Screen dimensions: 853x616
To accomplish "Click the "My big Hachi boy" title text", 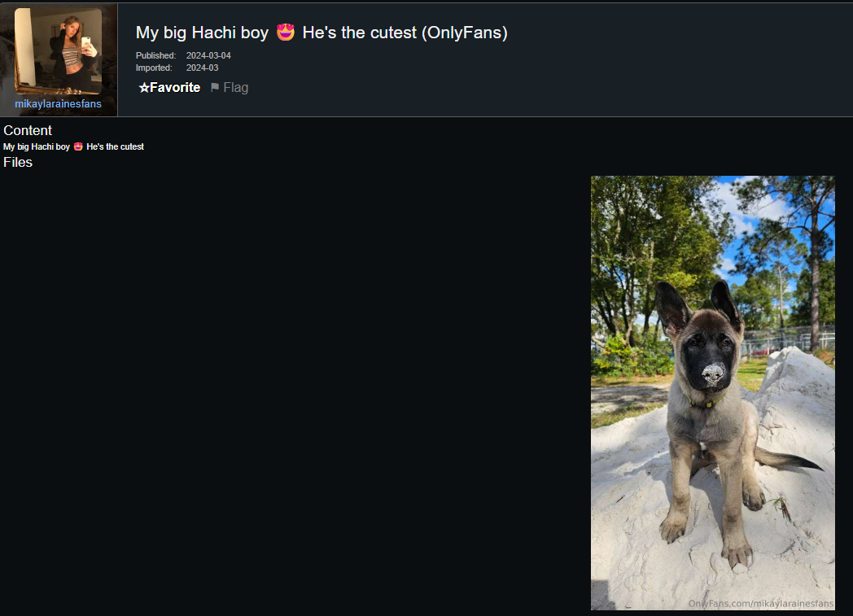I will [x=202, y=33].
